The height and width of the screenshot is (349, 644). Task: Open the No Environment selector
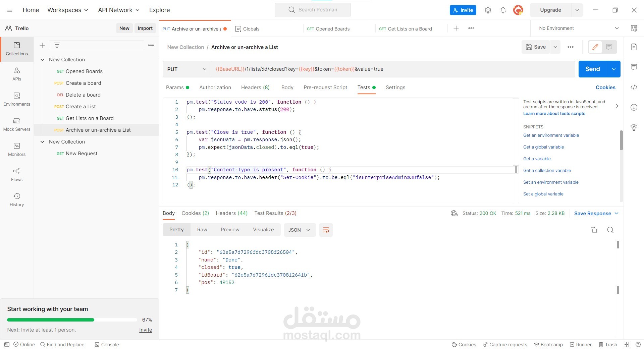[x=578, y=28]
